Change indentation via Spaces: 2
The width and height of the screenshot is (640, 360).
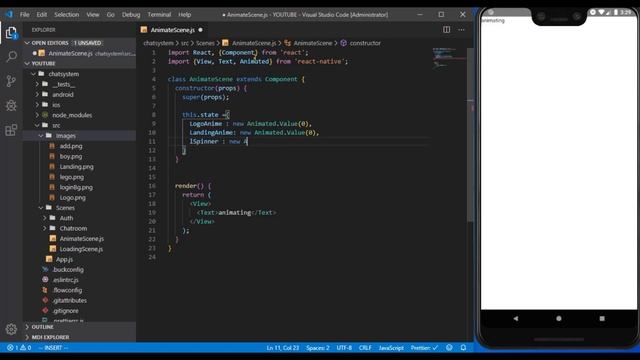click(x=318, y=348)
